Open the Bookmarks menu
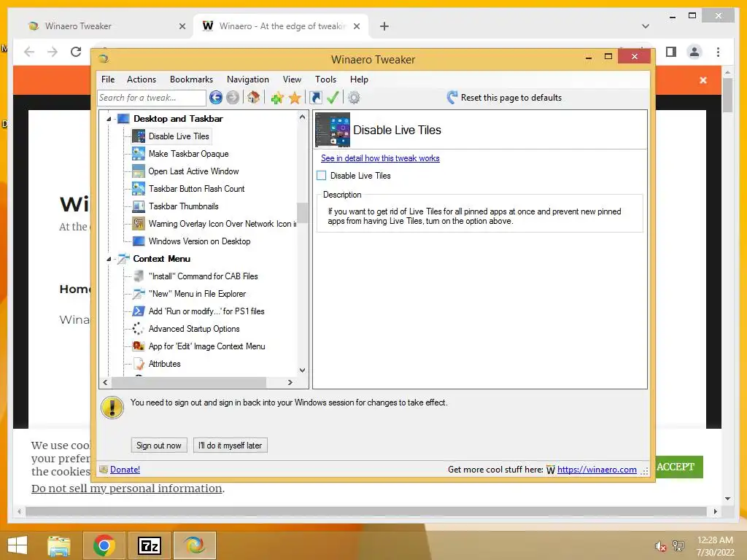747x560 pixels. pos(192,79)
